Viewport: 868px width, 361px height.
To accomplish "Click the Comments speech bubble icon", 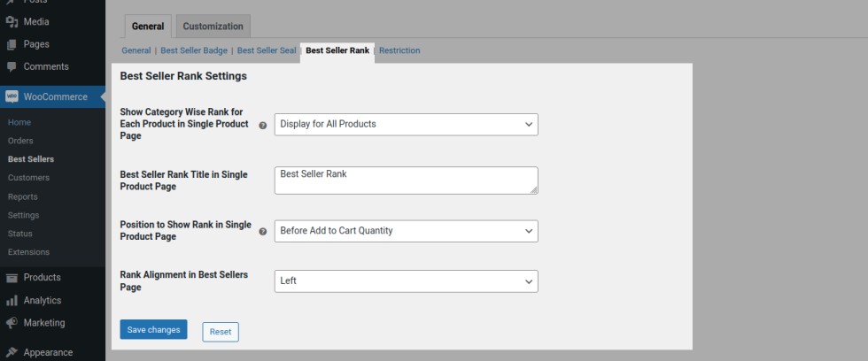I will tap(12, 67).
